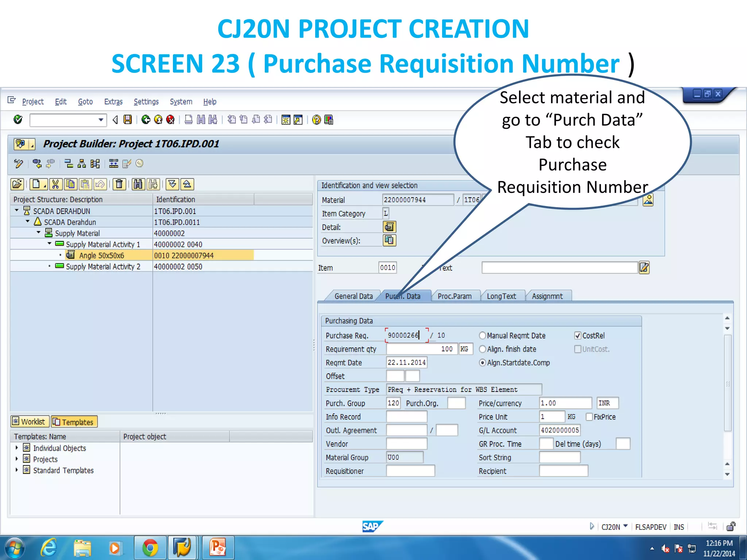This screenshot has width=747, height=560.
Task: Uncheck the CostRel checkbox
Action: pyautogui.click(x=577, y=335)
